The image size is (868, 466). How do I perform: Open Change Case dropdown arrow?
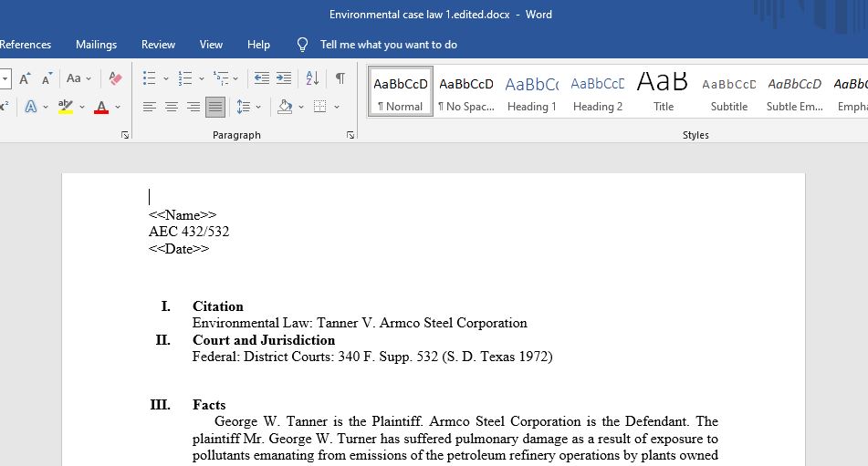tap(89, 79)
